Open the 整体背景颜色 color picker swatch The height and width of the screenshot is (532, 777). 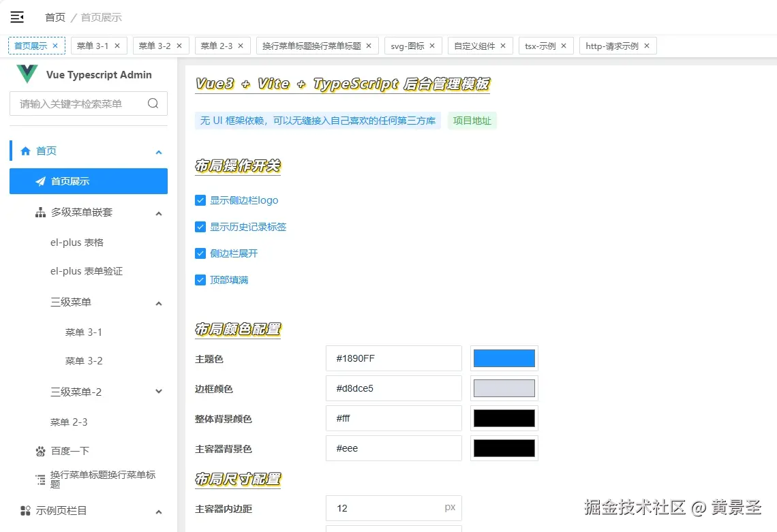tap(504, 418)
